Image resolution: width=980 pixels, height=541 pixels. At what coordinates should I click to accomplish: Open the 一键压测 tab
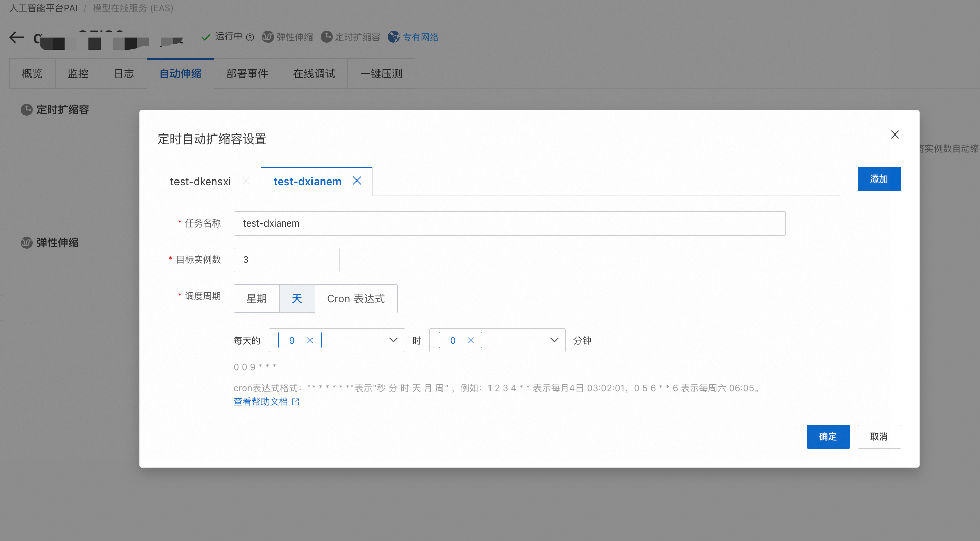[381, 74]
